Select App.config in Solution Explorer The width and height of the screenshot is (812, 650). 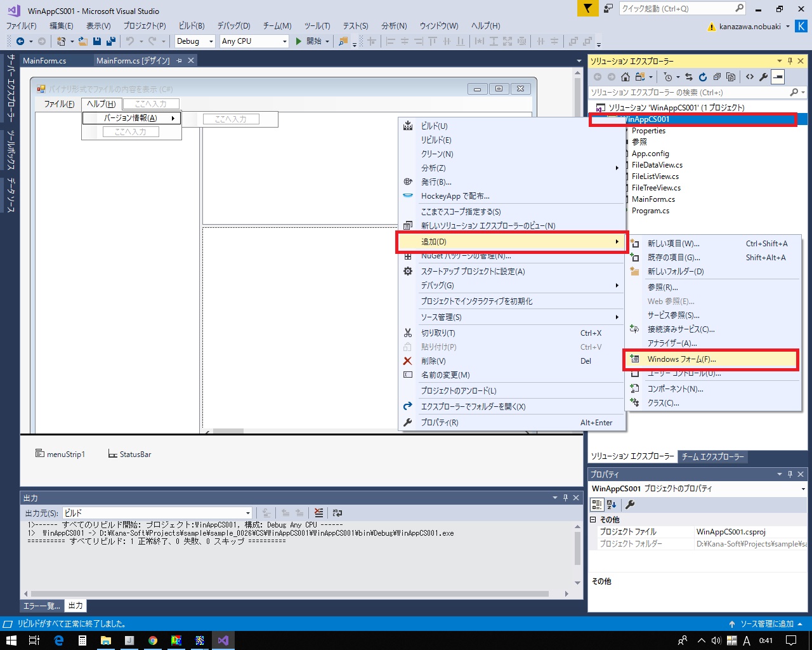[650, 154]
